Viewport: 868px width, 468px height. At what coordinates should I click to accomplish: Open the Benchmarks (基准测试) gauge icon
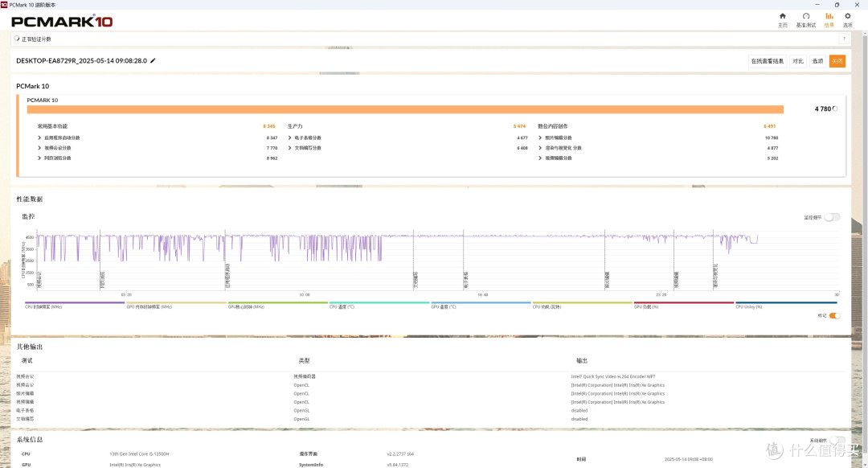[806, 19]
